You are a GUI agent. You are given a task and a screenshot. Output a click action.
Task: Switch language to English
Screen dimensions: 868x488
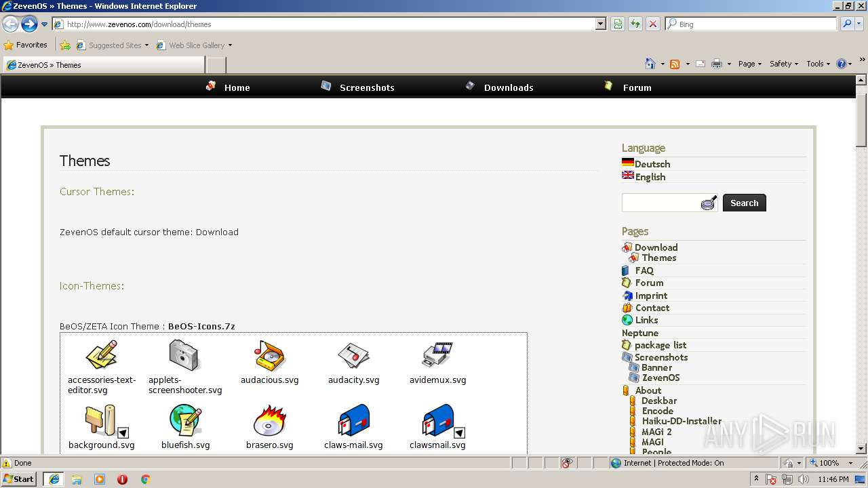coord(650,177)
